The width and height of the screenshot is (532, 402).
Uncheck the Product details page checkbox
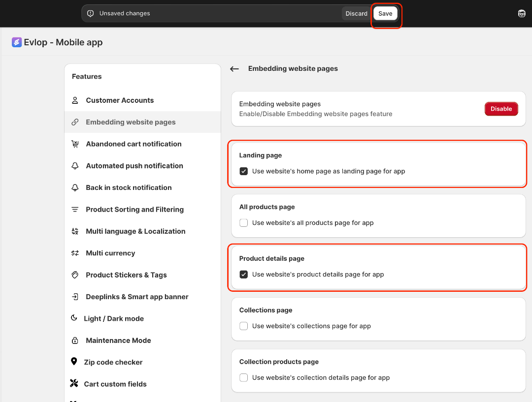pyautogui.click(x=243, y=275)
